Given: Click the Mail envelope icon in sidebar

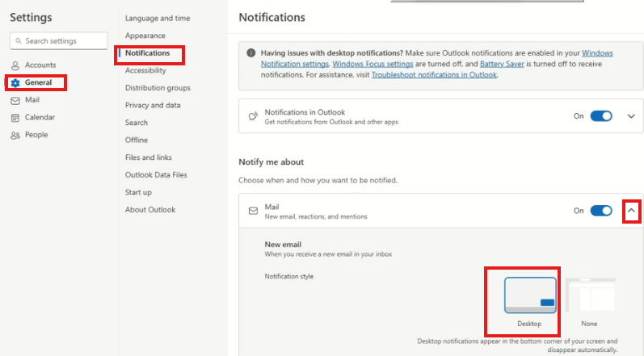Looking at the screenshot, I should point(15,100).
